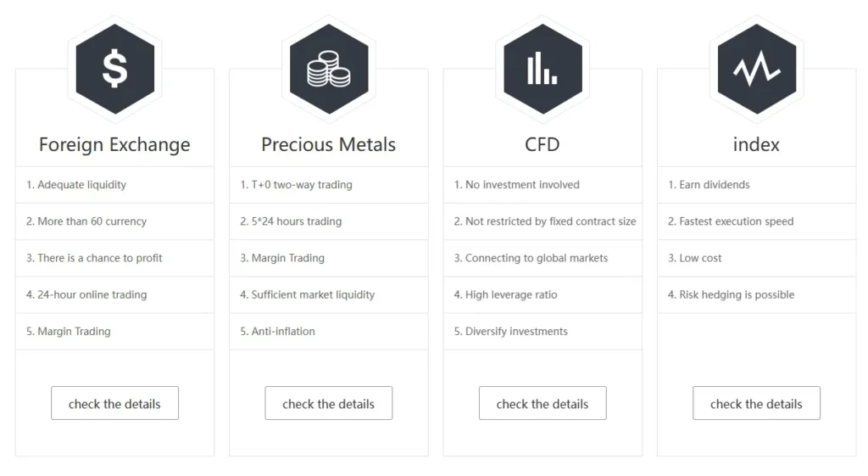Select index check the details button
868x476 pixels.
(x=756, y=404)
